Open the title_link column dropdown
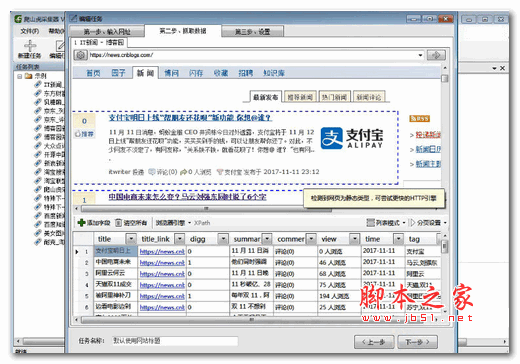520x364 pixels. pos(180,239)
